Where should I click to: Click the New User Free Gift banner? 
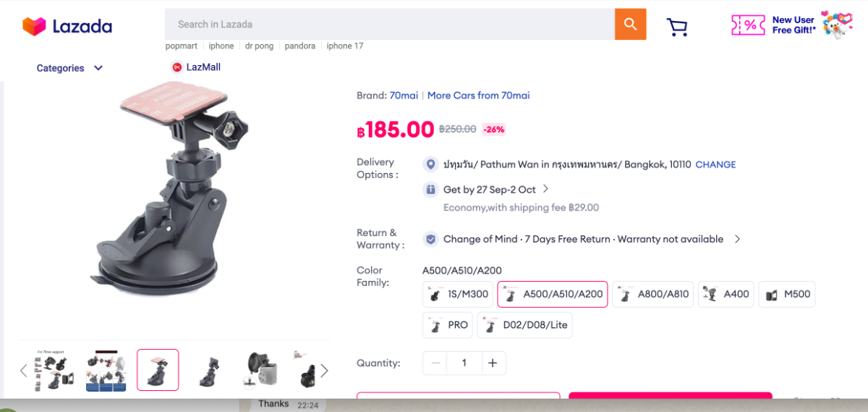[791, 25]
